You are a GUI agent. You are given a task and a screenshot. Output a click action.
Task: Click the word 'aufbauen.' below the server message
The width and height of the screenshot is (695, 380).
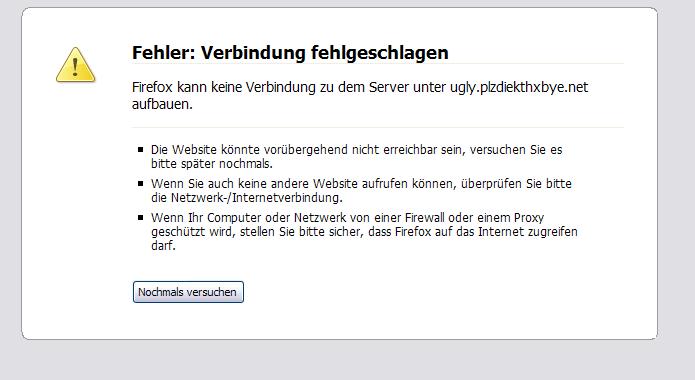pos(162,104)
